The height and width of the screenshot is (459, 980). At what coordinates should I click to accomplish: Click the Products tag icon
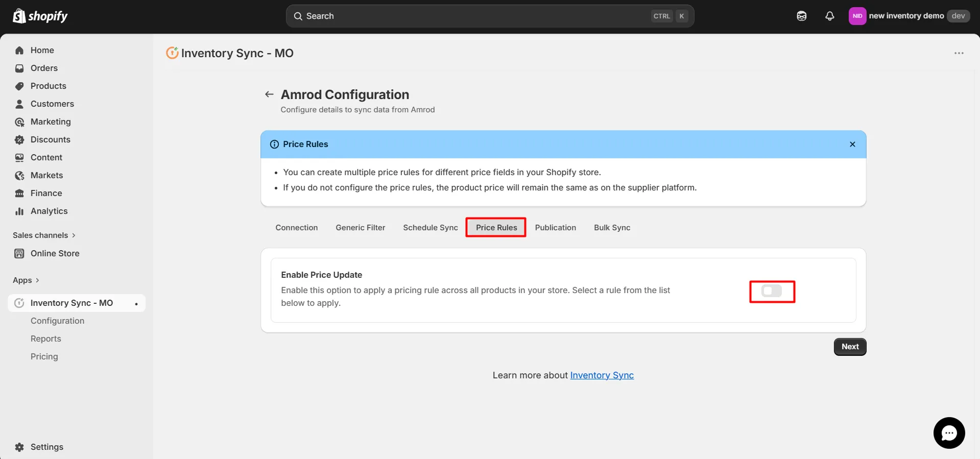pyautogui.click(x=19, y=86)
